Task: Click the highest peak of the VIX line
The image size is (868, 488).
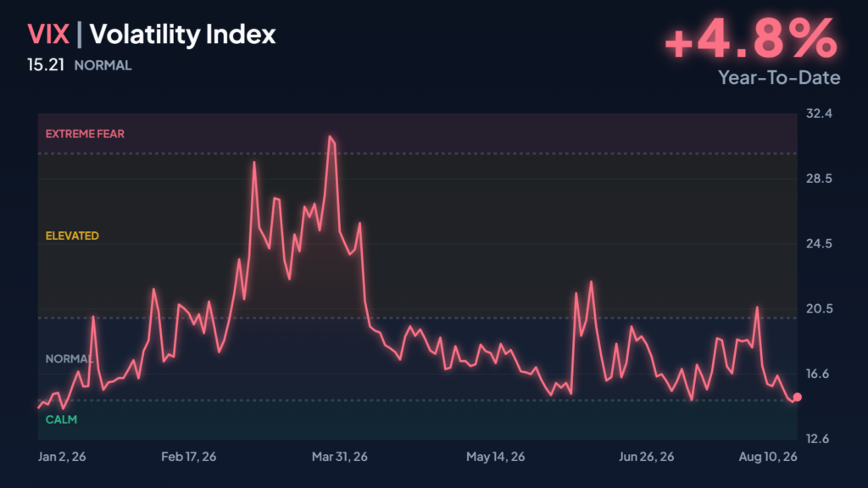Action: tap(330, 136)
